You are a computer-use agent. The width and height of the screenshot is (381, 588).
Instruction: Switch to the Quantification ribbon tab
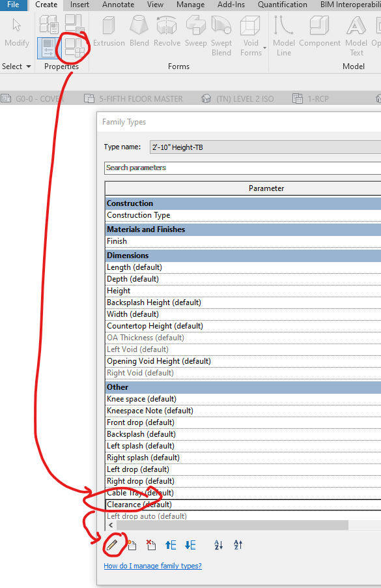[282, 5]
